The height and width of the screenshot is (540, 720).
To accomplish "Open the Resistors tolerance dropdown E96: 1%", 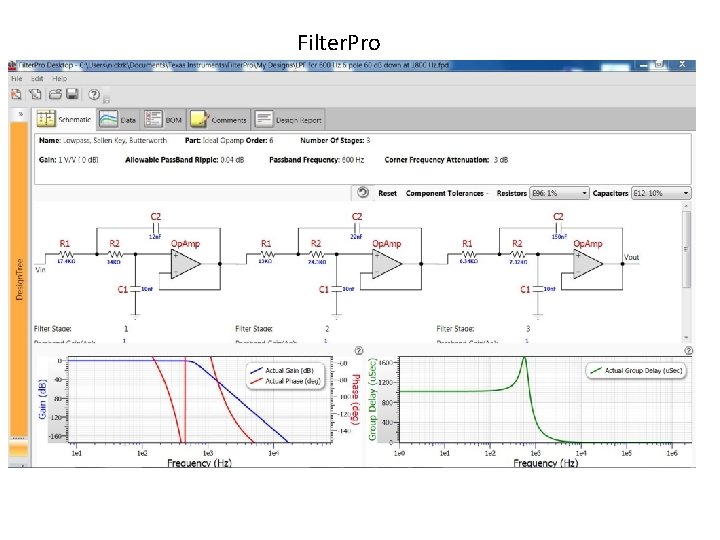I will pyautogui.click(x=559, y=193).
